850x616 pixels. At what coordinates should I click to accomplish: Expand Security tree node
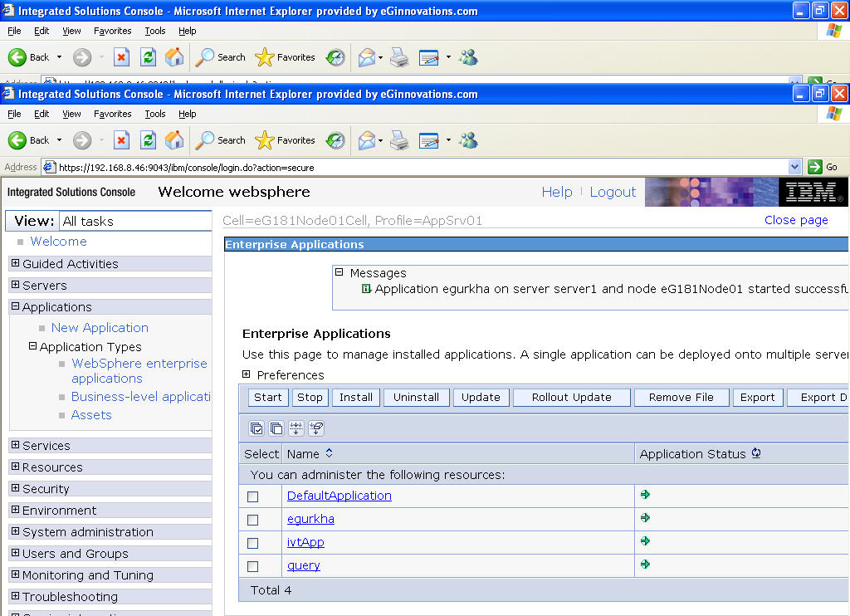[15, 488]
